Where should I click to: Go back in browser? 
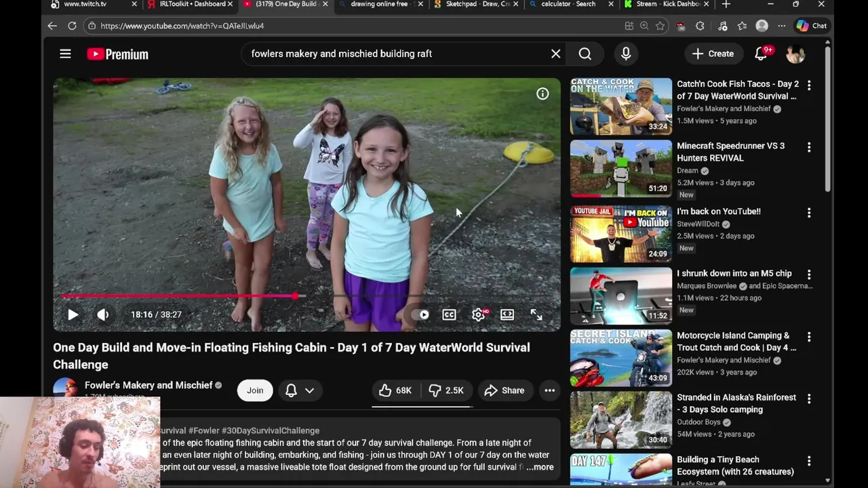52,26
